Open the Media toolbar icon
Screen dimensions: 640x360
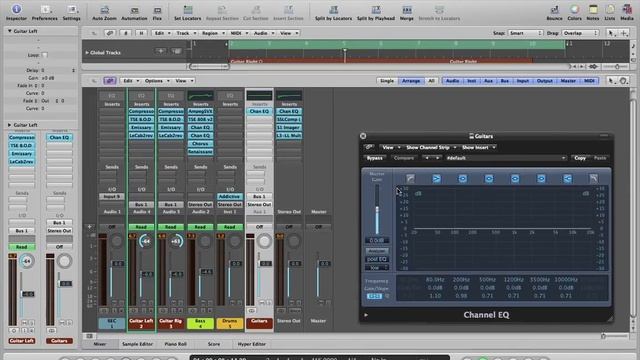627,12
